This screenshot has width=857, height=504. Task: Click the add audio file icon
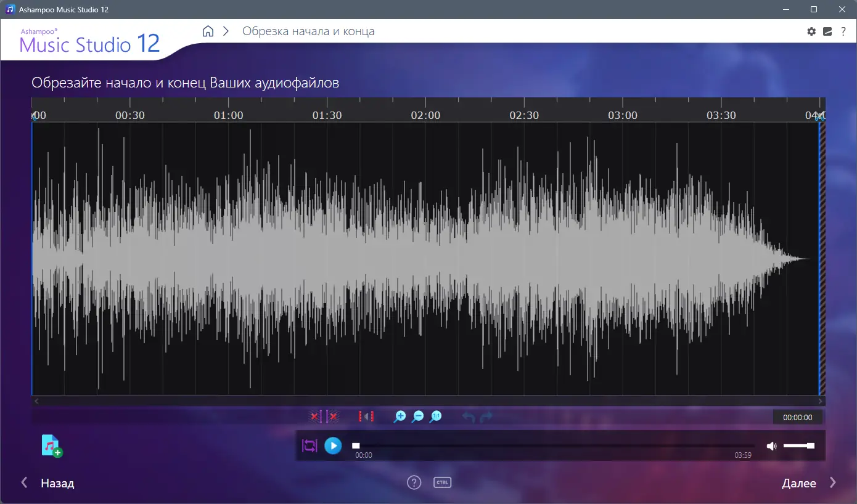tap(51, 445)
